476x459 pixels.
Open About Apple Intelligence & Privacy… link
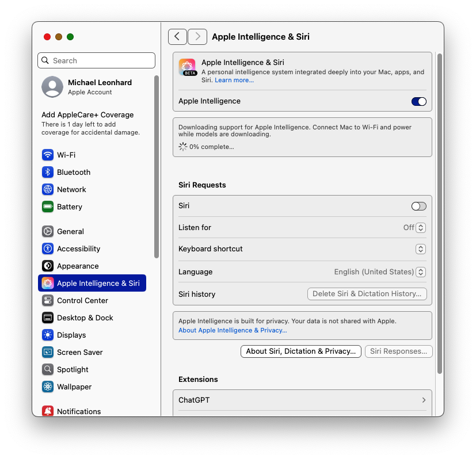(x=233, y=330)
